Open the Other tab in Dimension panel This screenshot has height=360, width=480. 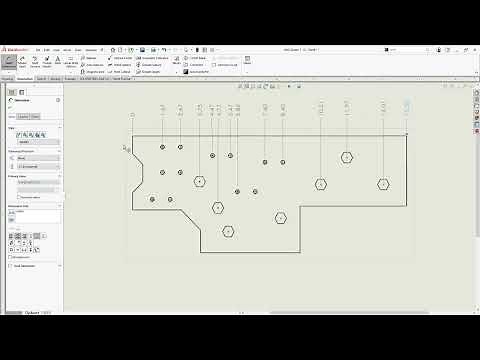pos(35,116)
